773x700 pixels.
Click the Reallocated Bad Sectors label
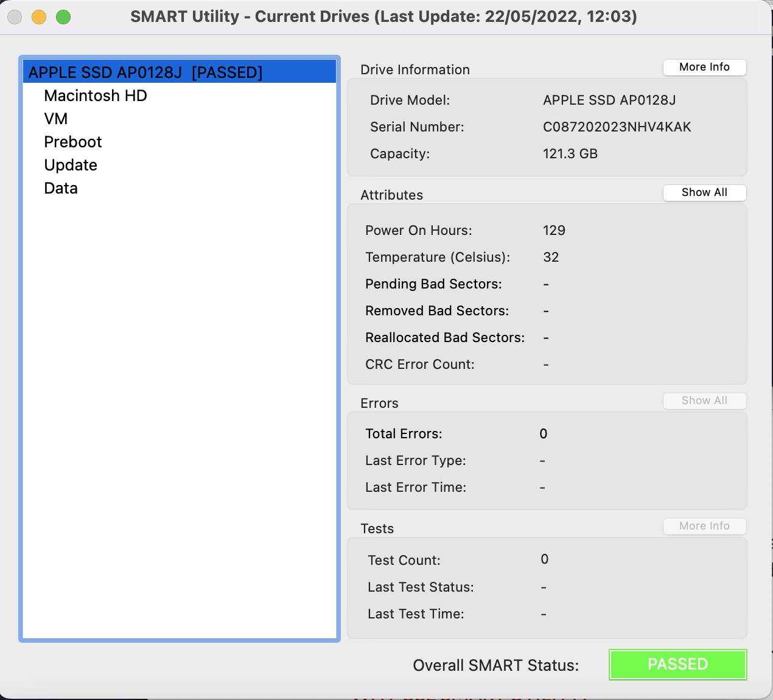[x=445, y=337]
